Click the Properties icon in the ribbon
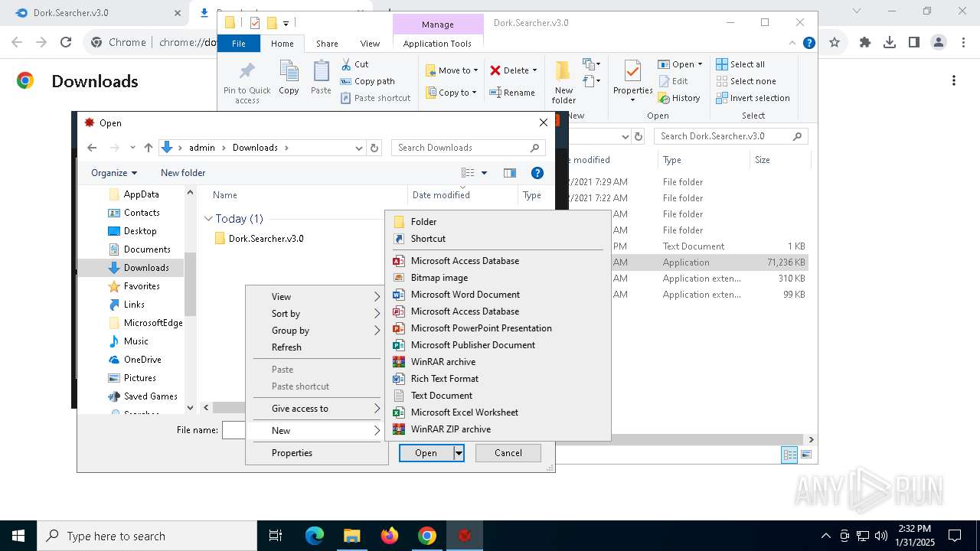This screenshot has width=980, height=551. coord(632,72)
